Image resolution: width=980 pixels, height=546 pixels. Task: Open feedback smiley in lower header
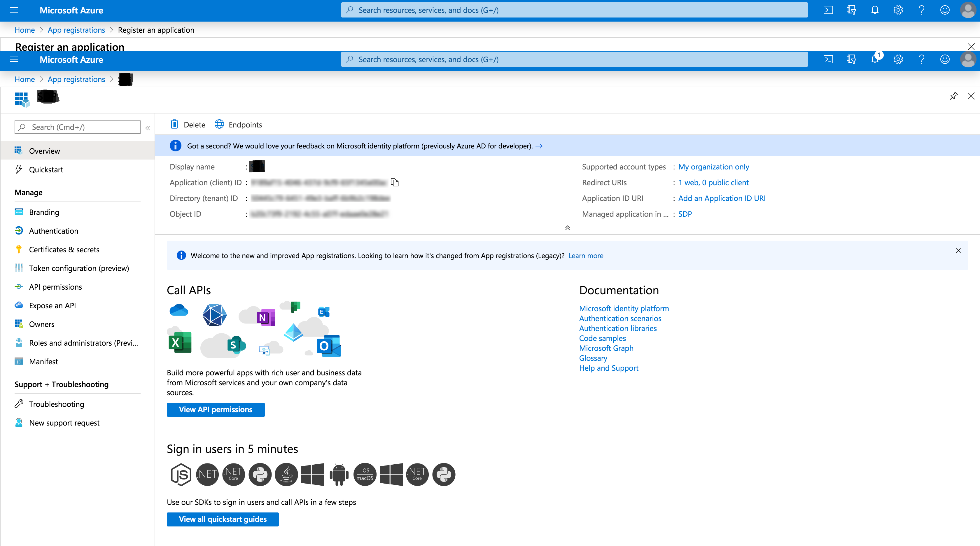945,60
